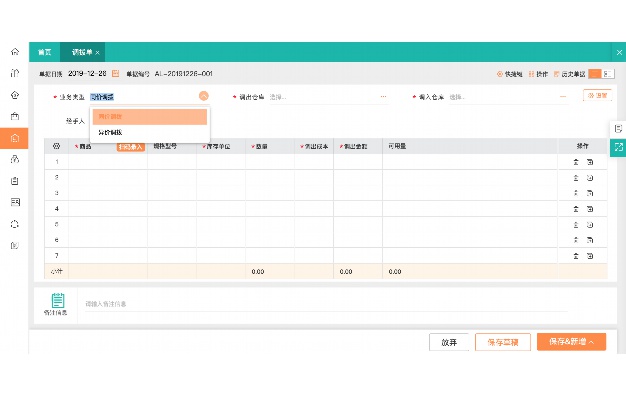Open the report table sidebar icon
The height and width of the screenshot is (396, 626).
pyautogui.click(x=15, y=202)
